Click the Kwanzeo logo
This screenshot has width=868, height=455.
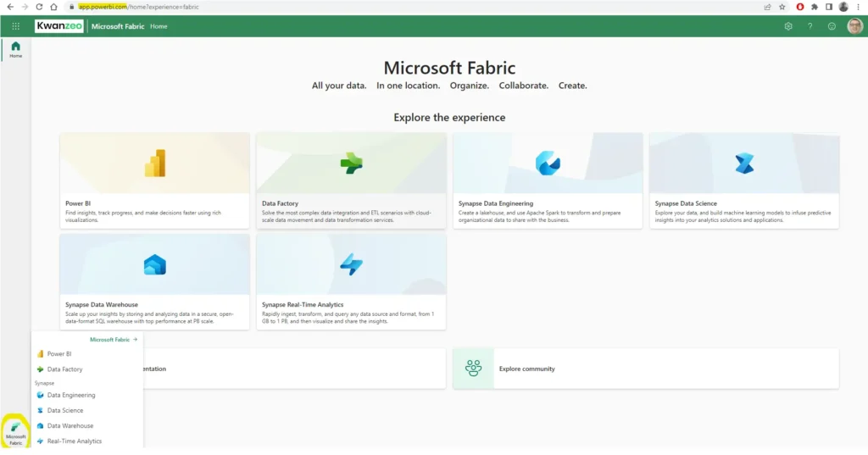click(59, 26)
